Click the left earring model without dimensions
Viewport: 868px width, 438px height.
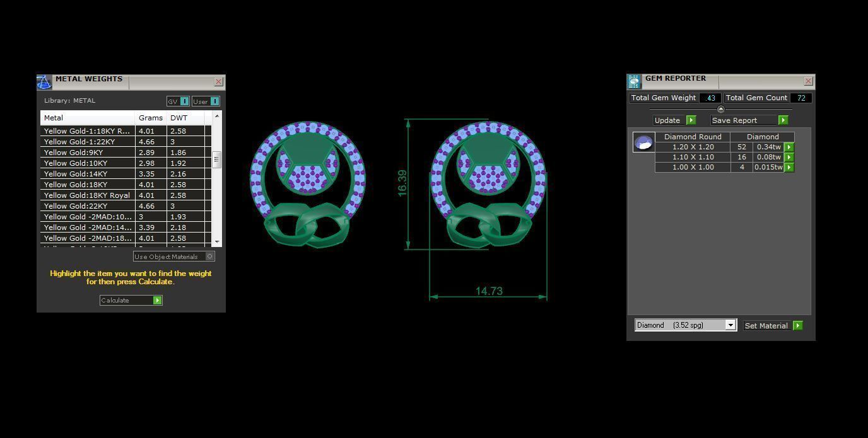pyautogui.click(x=308, y=183)
